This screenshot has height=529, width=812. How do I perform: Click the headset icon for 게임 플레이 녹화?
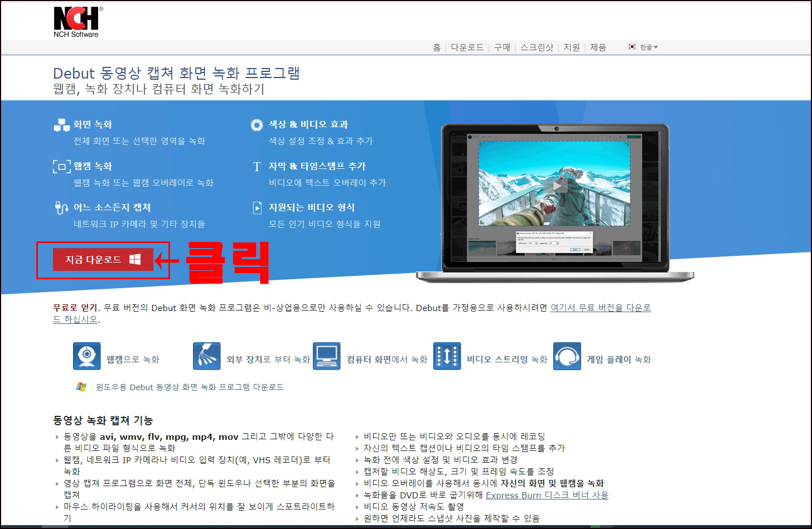pos(567,356)
